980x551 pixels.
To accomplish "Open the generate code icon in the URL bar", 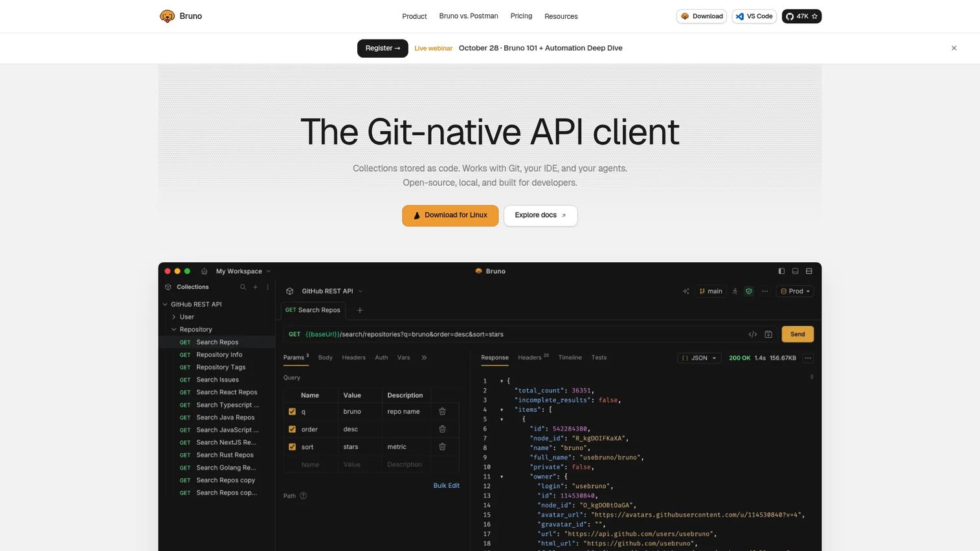I will click(753, 334).
